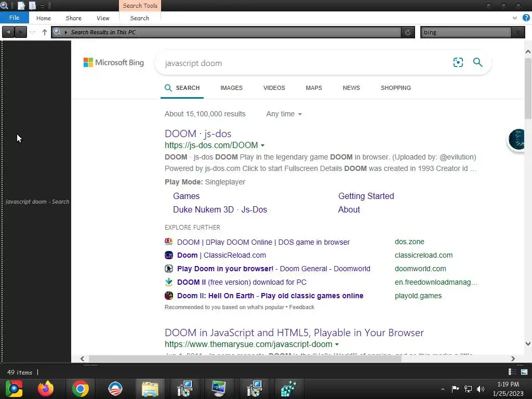Click the Properties quick access toolbar icon

tap(21, 6)
